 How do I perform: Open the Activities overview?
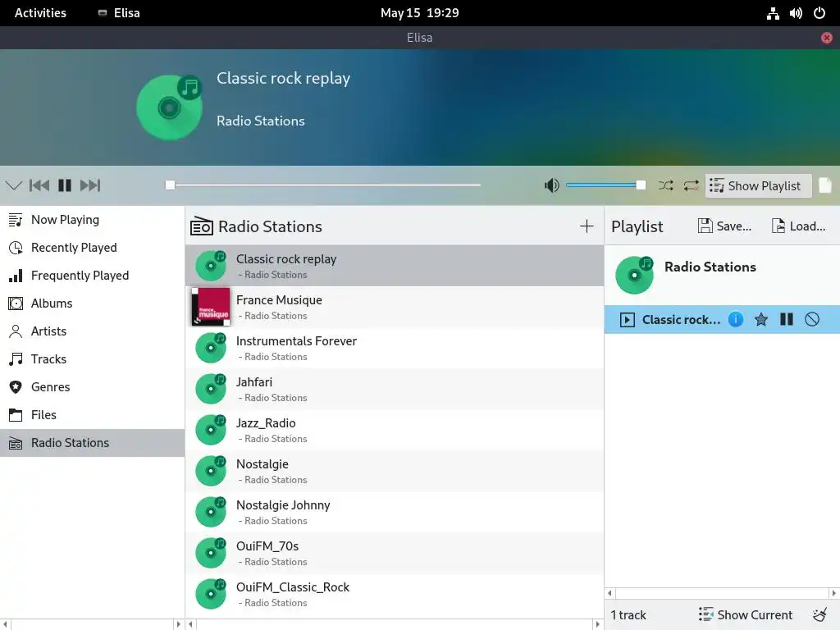click(x=40, y=13)
